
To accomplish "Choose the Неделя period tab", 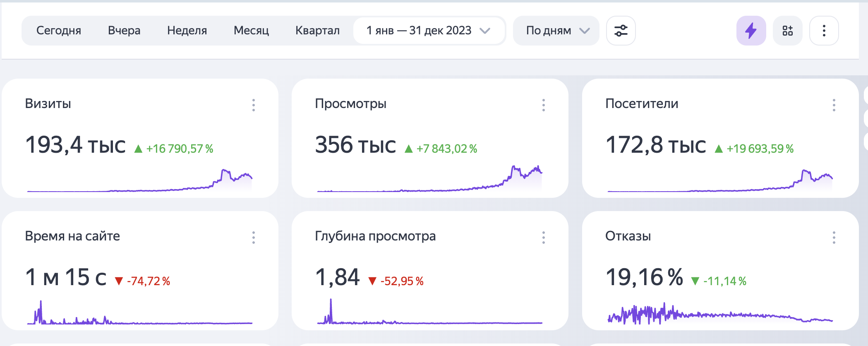I will pos(187,31).
